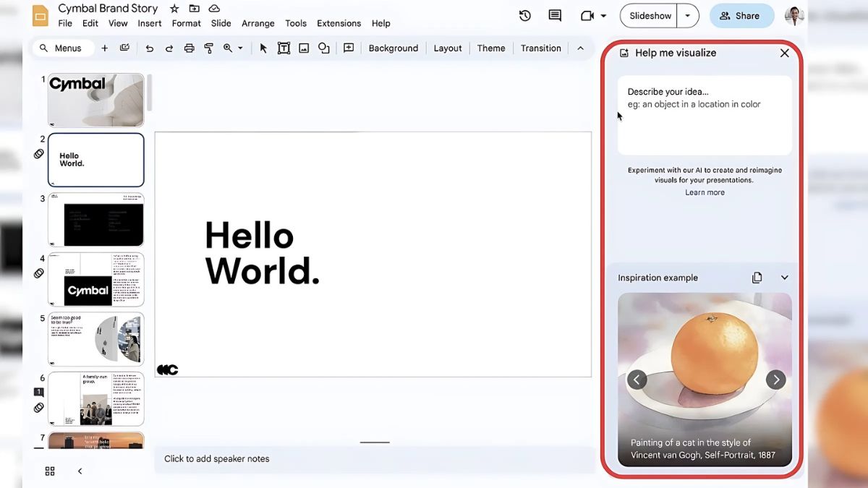The width and height of the screenshot is (868, 488).
Task: Click the Transition button
Action: (x=541, y=48)
